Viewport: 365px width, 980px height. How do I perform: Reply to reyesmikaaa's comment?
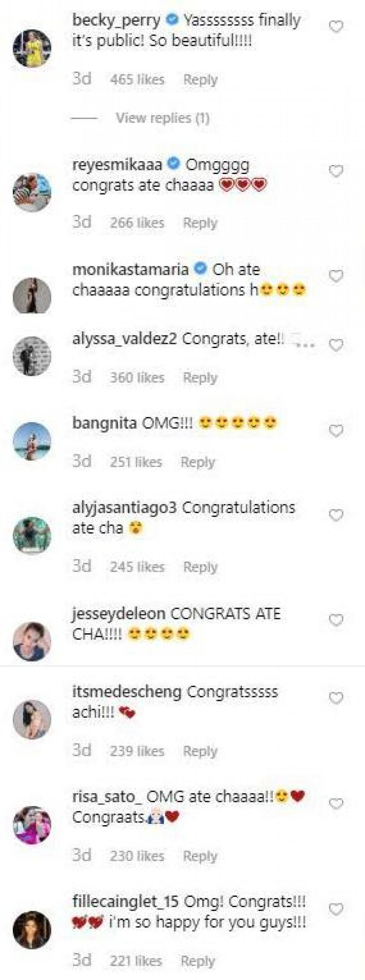201,222
